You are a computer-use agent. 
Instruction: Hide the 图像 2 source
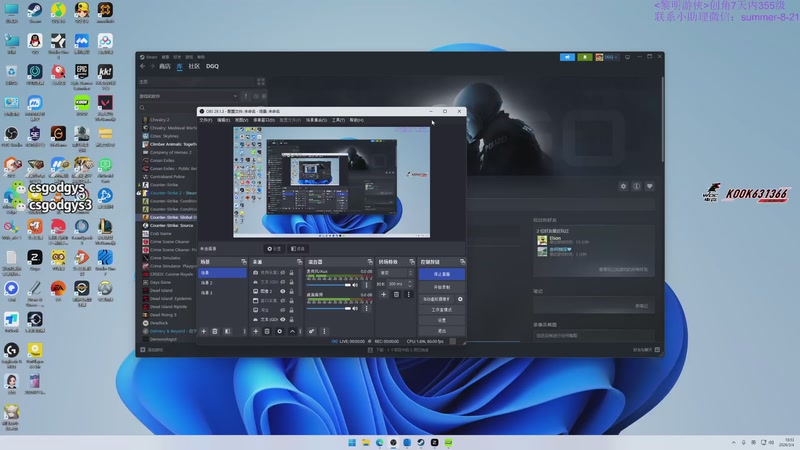(283, 291)
